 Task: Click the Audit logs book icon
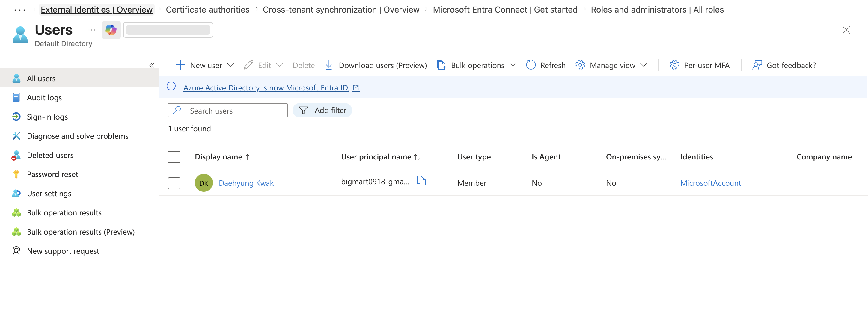(16, 97)
